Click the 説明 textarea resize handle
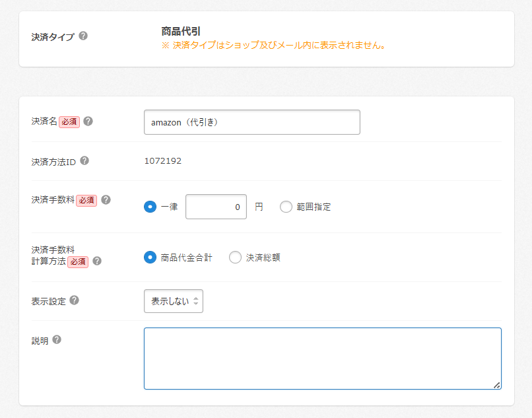 pyautogui.click(x=496, y=385)
